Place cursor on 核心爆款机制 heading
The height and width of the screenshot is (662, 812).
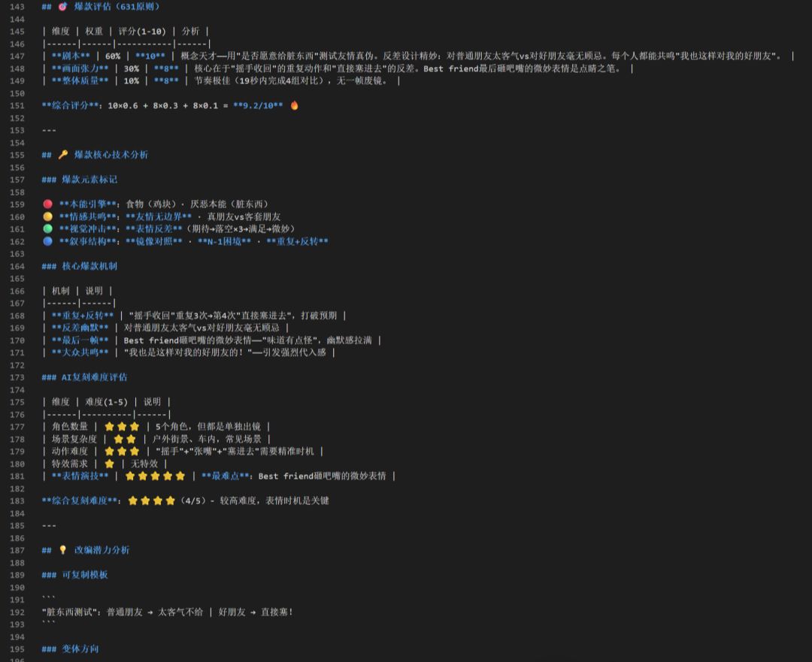[89, 266]
